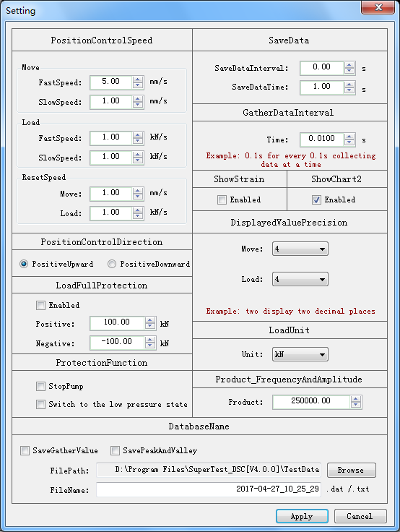Open Move precision dropdown
This screenshot has width=400, height=532.
coord(300,249)
